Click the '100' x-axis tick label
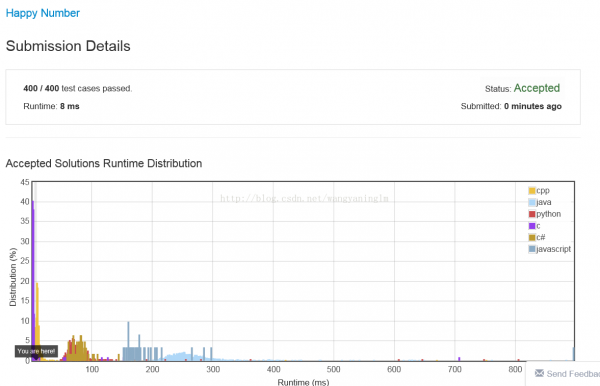The height and width of the screenshot is (386, 600). tap(92, 369)
